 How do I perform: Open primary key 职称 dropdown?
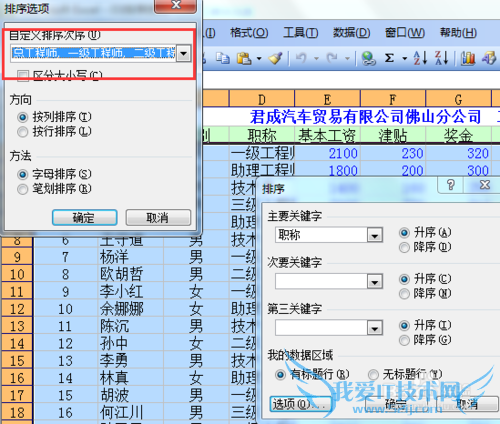tap(375, 235)
